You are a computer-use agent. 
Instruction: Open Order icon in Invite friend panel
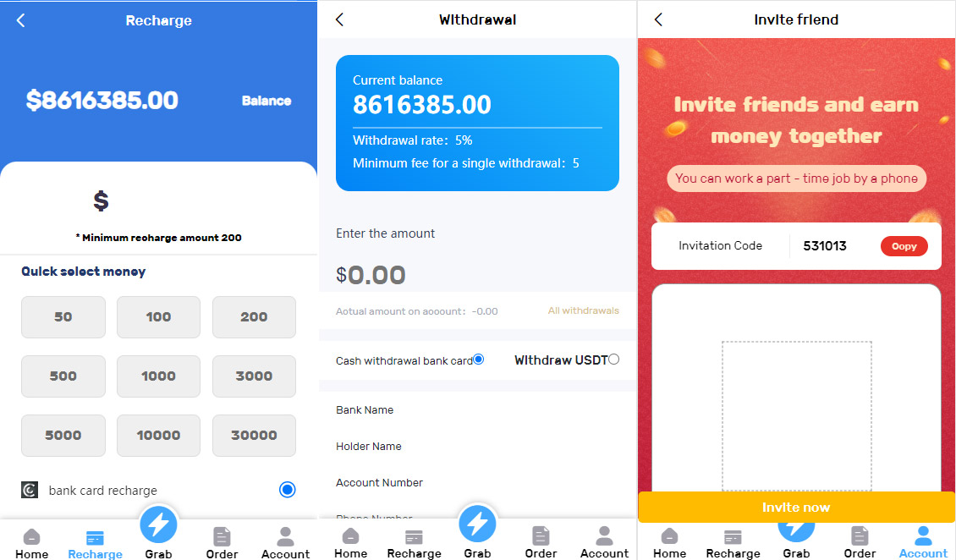860,536
